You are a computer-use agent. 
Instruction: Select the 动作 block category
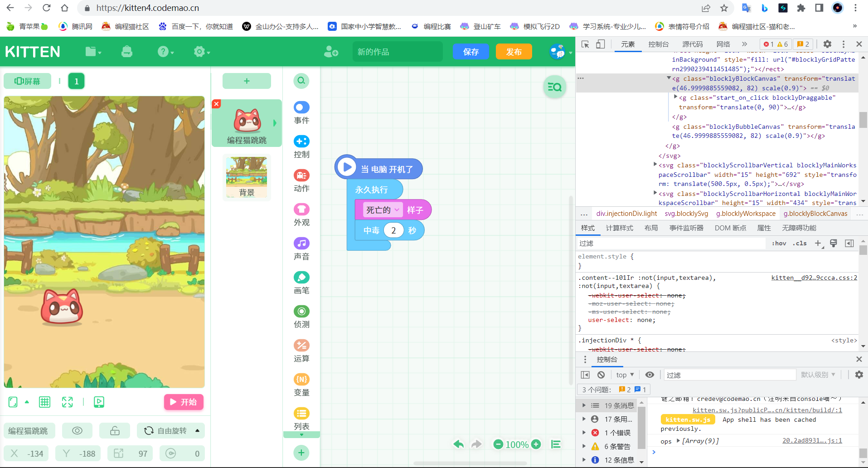point(301,181)
